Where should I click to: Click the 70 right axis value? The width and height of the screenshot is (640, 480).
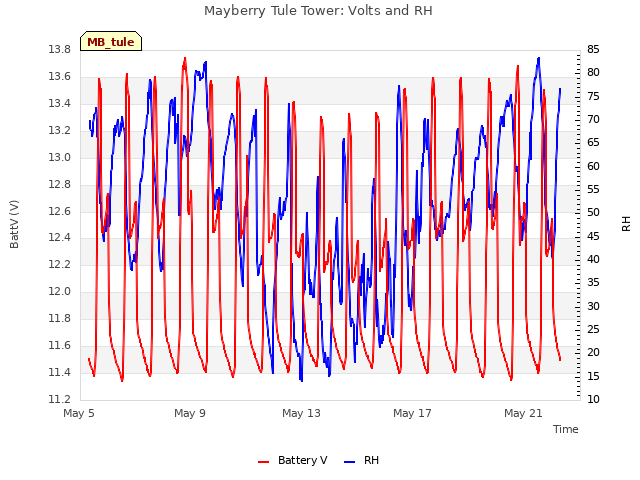click(593, 120)
